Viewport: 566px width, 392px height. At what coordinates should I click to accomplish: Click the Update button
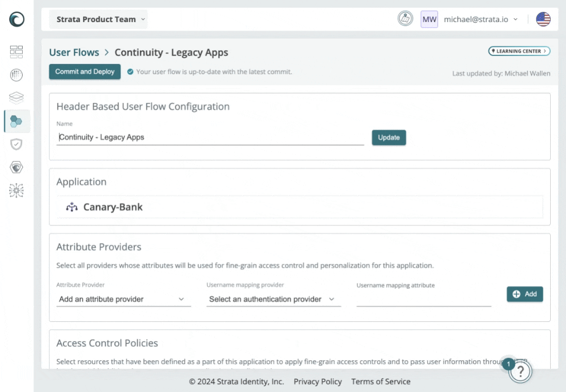coord(389,138)
